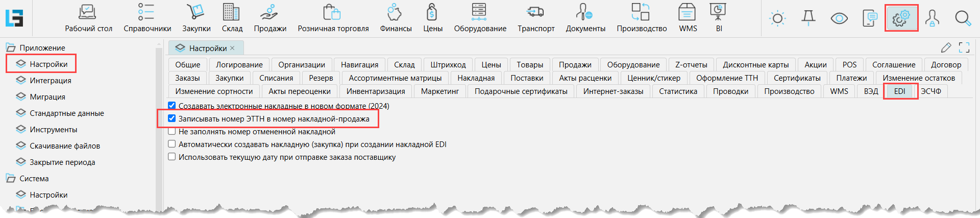The height and width of the screenshot is (218, 980).
Task: Check 'Использовать текущую дату при отправке заказа'
Action: point(172,157)
